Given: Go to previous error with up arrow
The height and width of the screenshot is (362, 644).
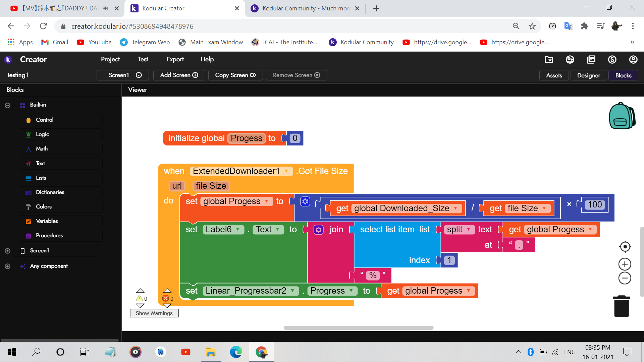Looking at the screenshot, I should (167, 291).
